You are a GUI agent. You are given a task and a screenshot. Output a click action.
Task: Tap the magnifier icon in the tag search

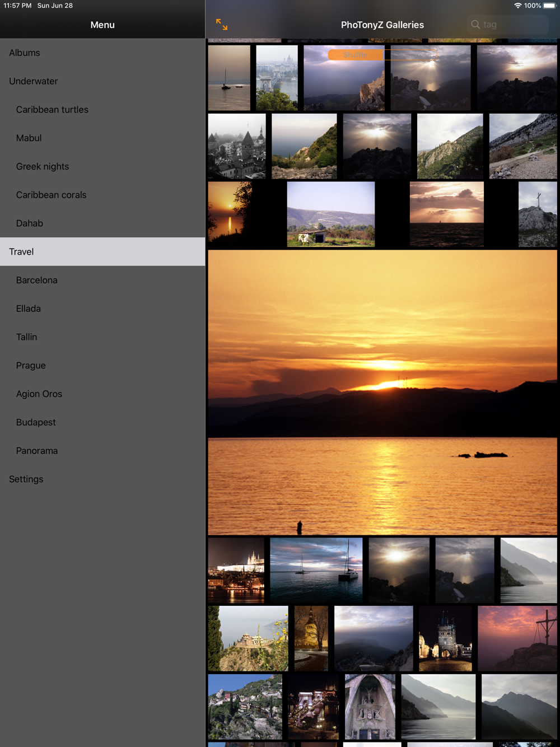pos(475,25)
